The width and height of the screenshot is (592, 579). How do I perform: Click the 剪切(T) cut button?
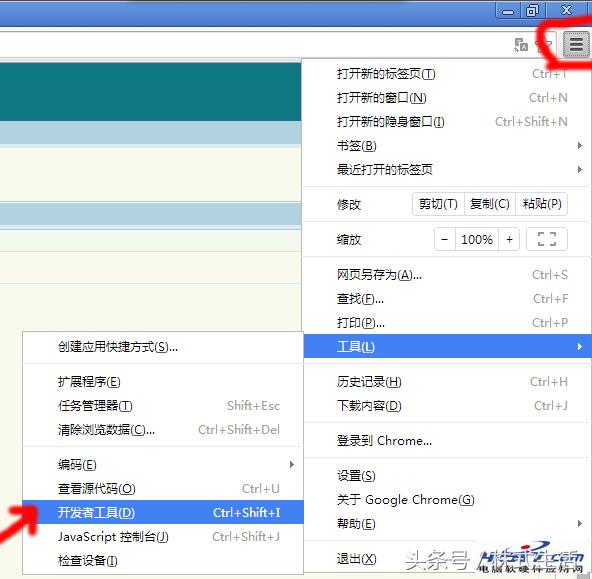point(438,204)
